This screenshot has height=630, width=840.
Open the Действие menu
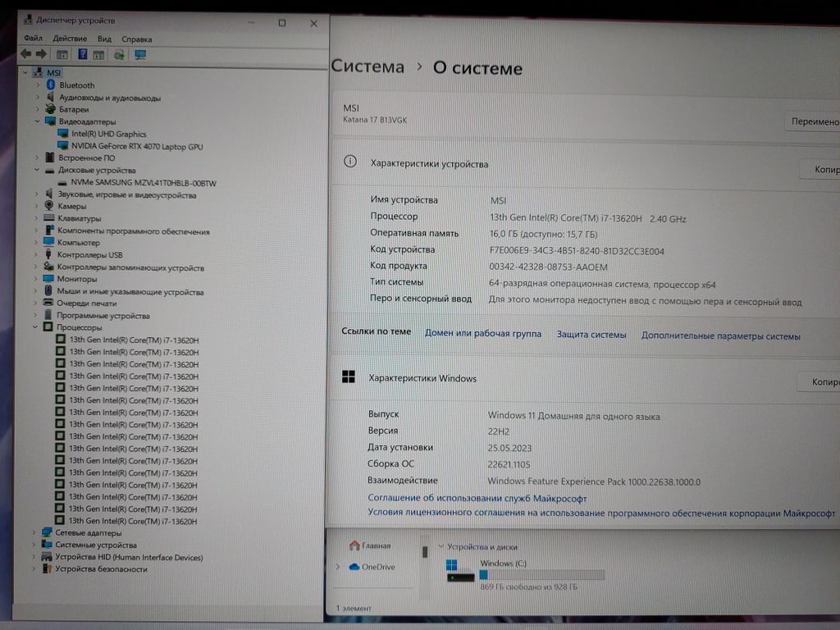(x=70, y=39)
